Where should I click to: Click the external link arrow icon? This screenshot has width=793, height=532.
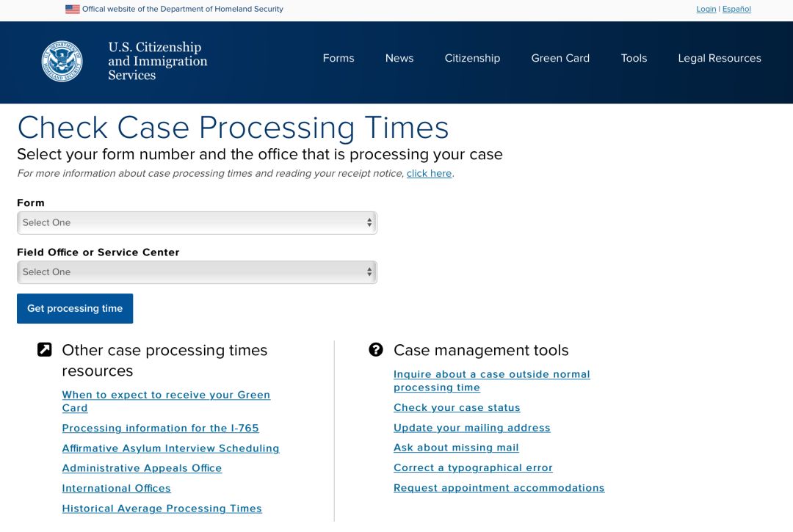point(45,350)
